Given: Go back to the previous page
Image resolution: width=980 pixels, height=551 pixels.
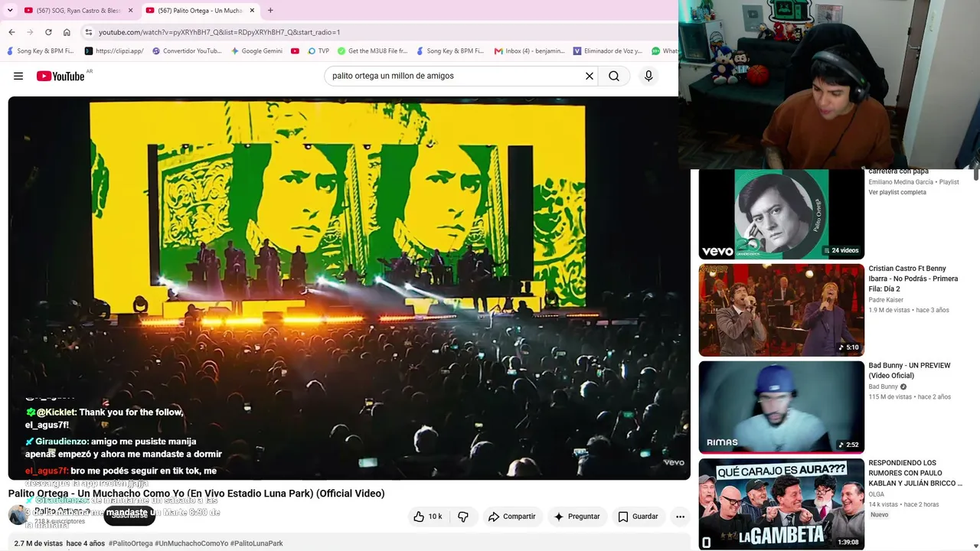Looking at the screenshot, I should click(x=11, y=32).
